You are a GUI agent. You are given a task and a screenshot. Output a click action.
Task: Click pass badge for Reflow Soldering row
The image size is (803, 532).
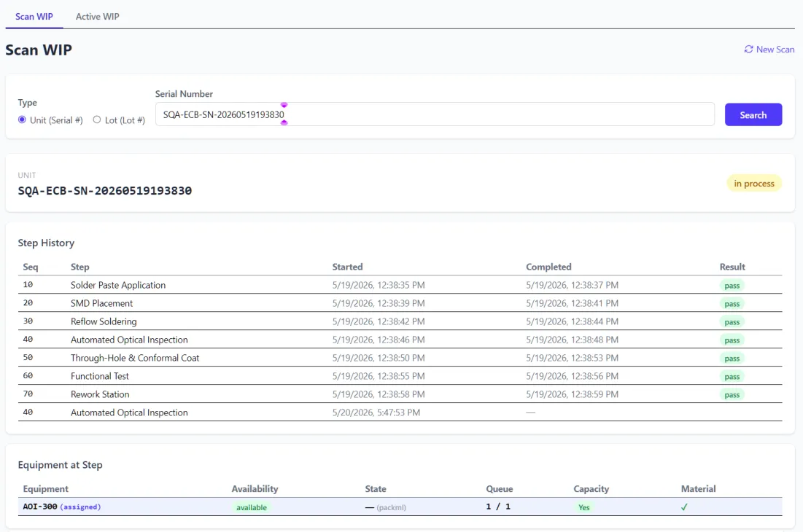[x=732, y=322]
